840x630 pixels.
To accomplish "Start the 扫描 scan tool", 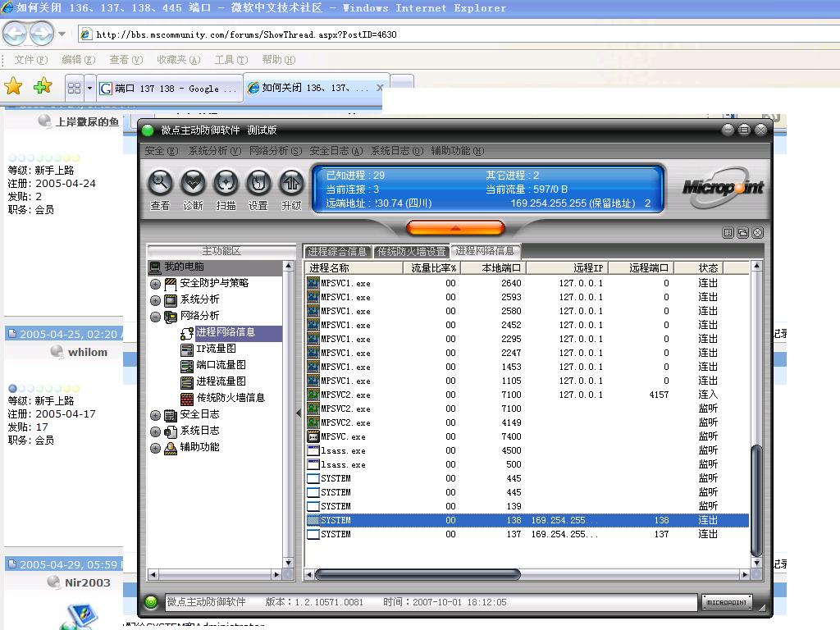I will coord(226,183).
